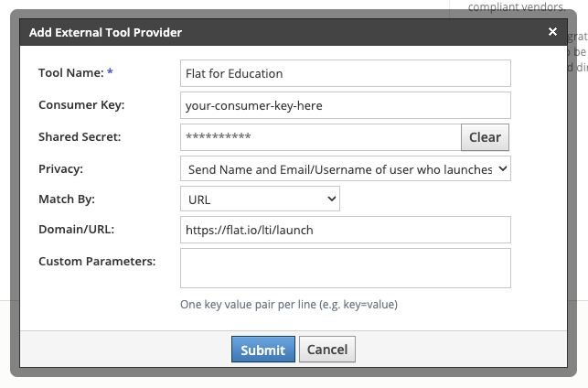Click the Domain/URL label
The width and height of the screenshot is (588, 388).
(77, 230)
